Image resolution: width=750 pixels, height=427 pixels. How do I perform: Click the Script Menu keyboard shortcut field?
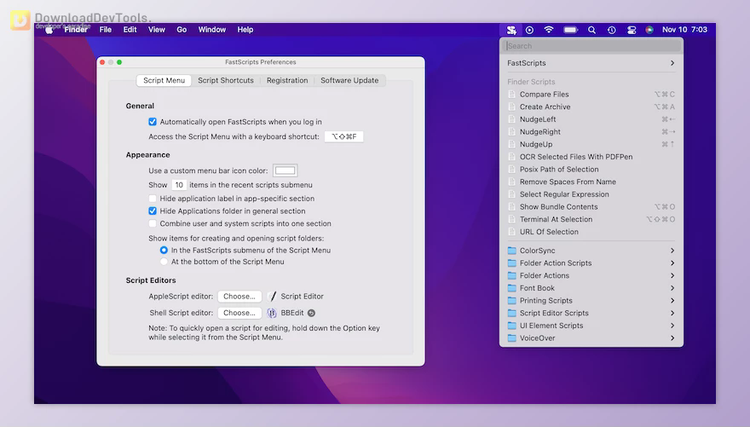pyautogui.click(x=344, y=137)
